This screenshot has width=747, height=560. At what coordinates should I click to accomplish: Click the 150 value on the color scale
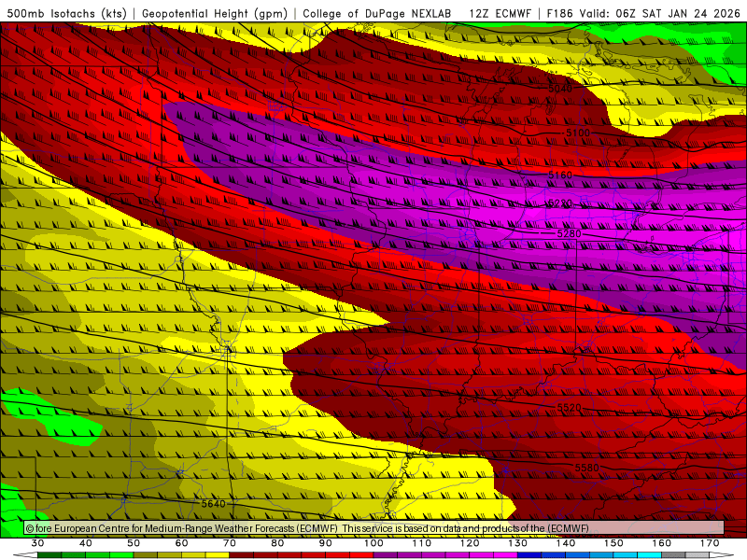tap(613, 543)
